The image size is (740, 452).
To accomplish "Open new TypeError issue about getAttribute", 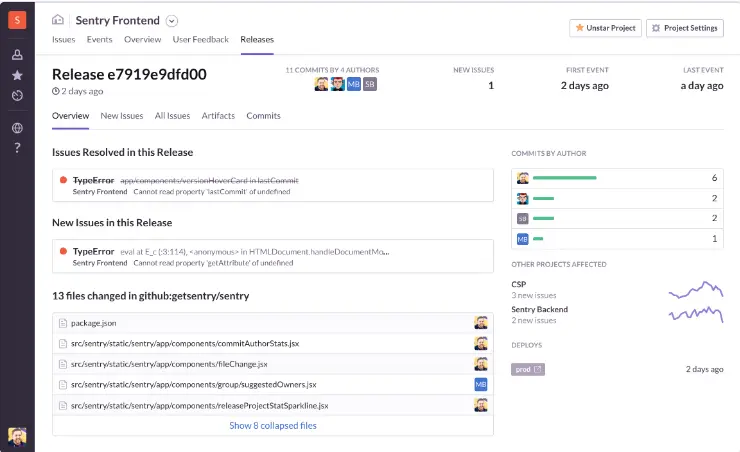I will (x=273, y=256).
